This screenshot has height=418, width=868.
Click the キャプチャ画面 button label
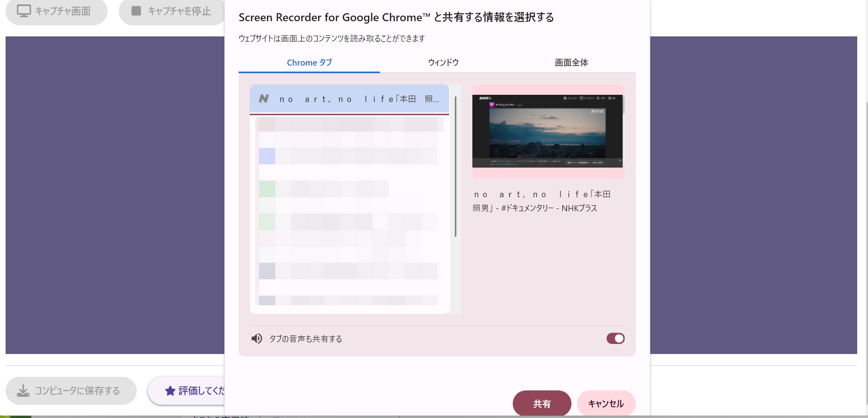coord(63,11)
